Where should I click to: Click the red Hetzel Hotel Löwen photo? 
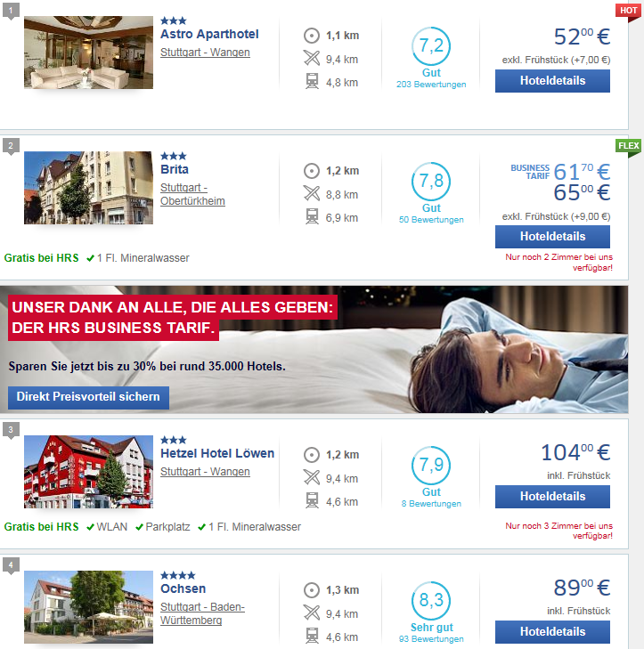click(x=88, y=472)
